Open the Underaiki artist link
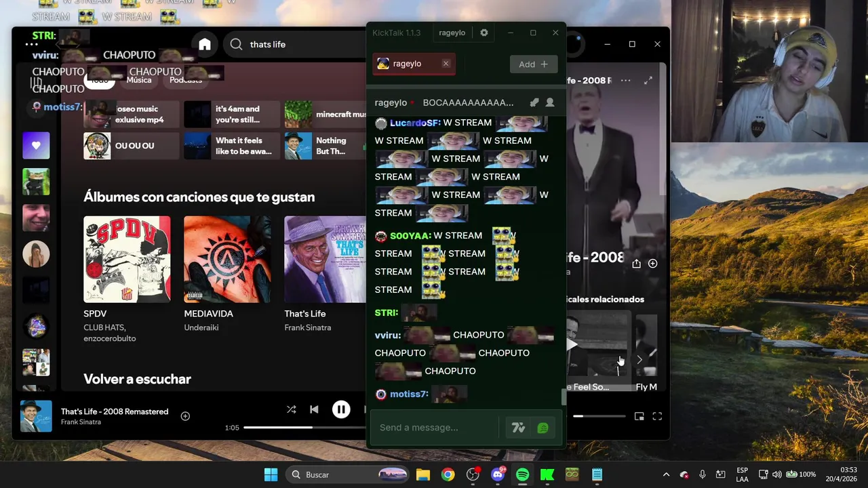Screen dimensions: 868x488 [201, 327]
